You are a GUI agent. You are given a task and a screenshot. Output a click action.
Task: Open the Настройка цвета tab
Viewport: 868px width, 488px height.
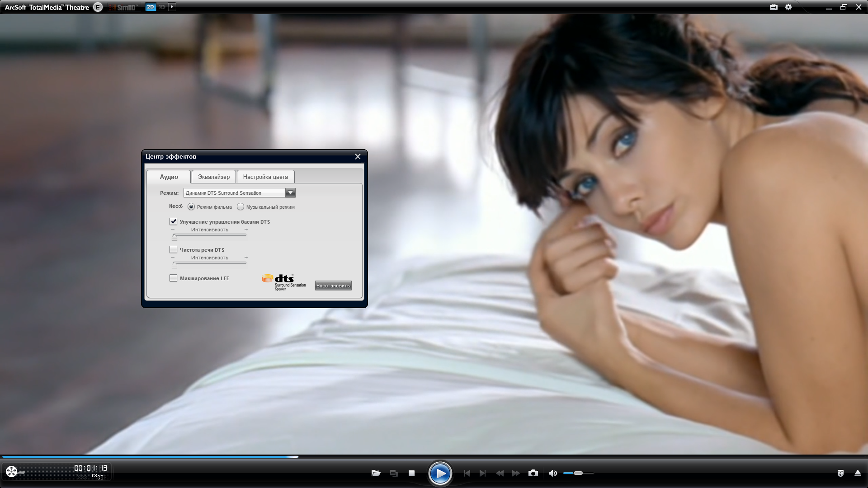[265, 177]
